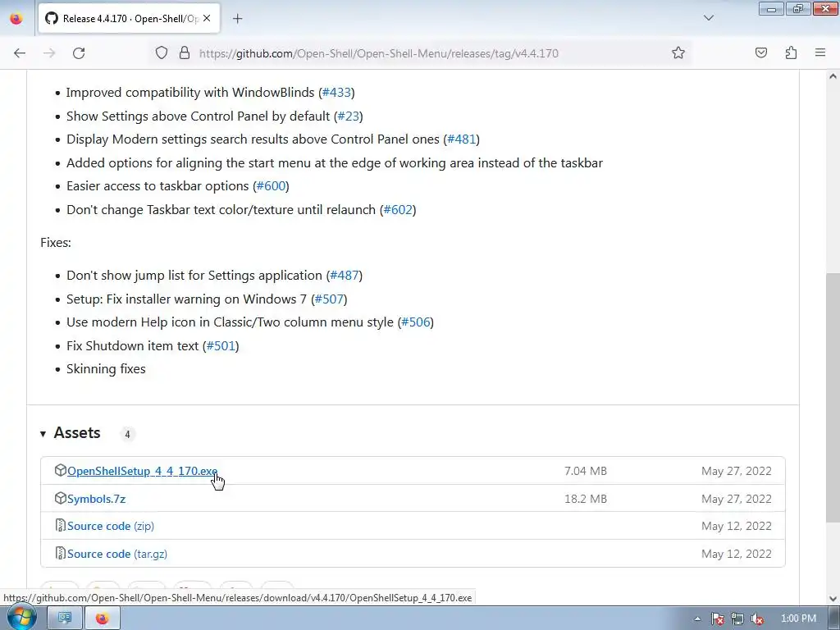
Task: Open issue link #481
Action: (461, 139)
